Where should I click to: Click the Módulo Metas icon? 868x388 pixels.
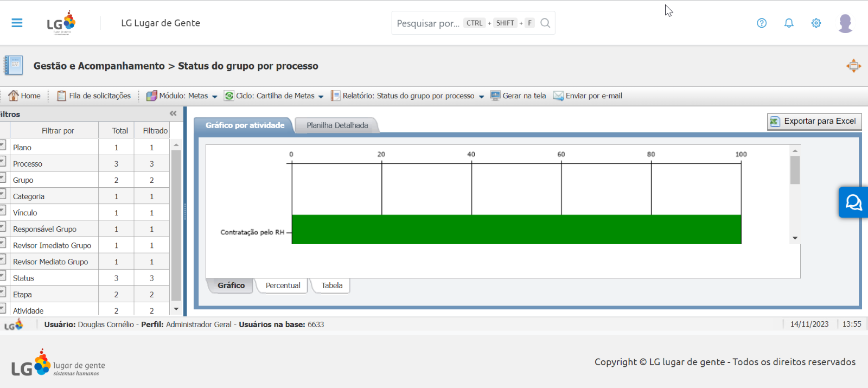tap(152, 96)
